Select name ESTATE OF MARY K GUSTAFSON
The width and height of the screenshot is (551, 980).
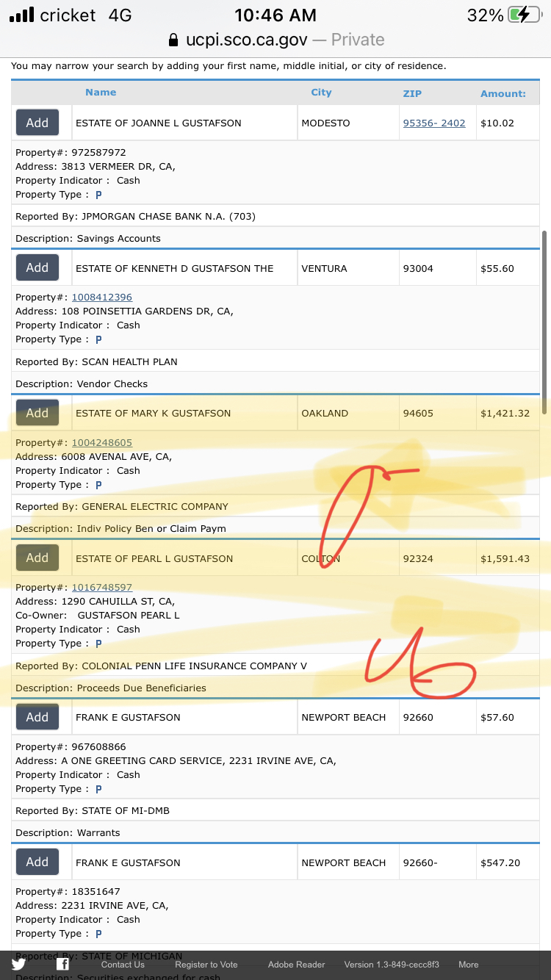tap(153, 413)
